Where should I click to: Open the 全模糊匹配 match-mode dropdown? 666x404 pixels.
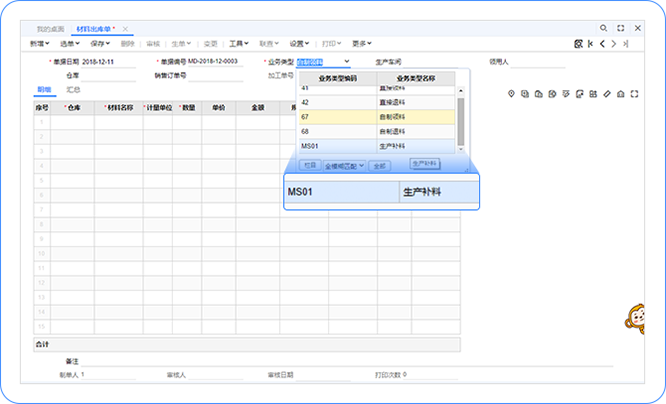click(x=344, y=166)
